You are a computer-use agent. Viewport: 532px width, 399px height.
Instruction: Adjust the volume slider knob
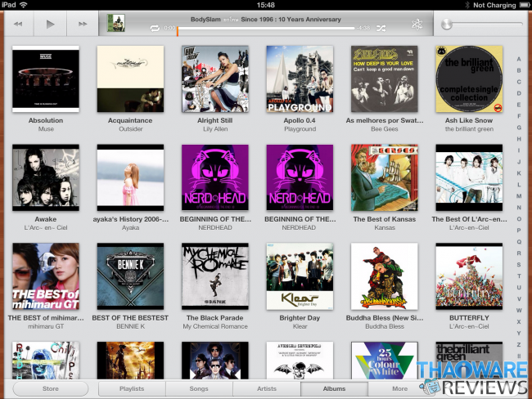click(447, 24)
